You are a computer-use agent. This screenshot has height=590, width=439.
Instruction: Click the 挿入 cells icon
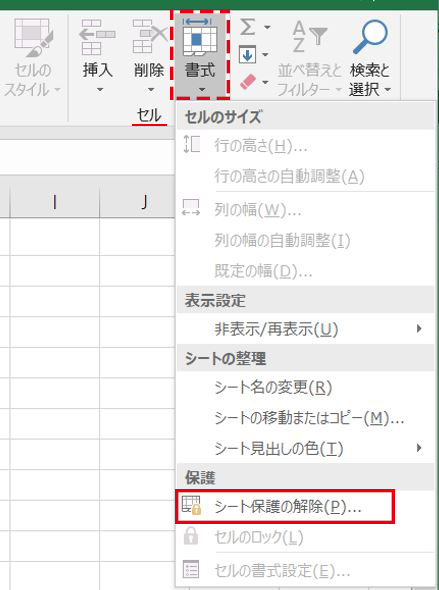pyautogui.click(x=97, y=37)
